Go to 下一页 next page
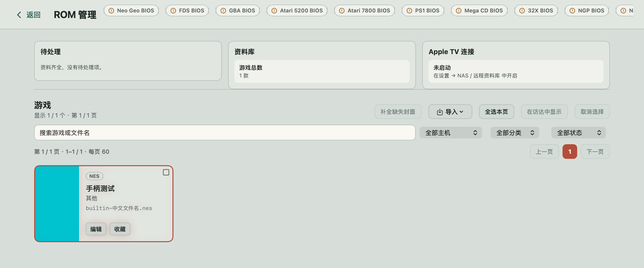The height and width of the screenshot is (268, 644). pyautogui.click(x=595, y=152)
